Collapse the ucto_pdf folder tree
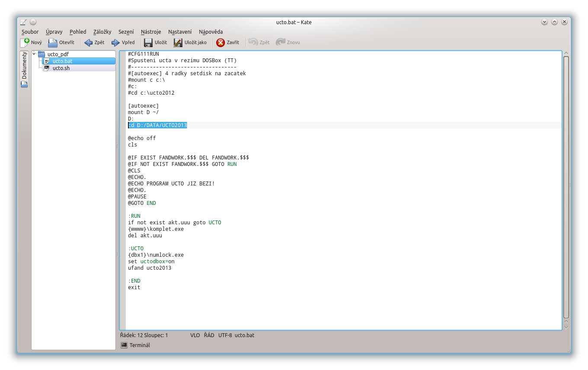588x370 pixels. 34,54
